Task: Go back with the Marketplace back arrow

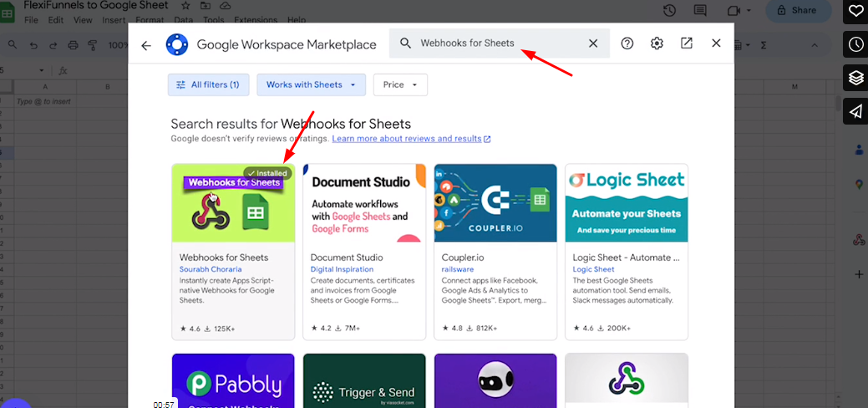Action: (x=146, y=45)
